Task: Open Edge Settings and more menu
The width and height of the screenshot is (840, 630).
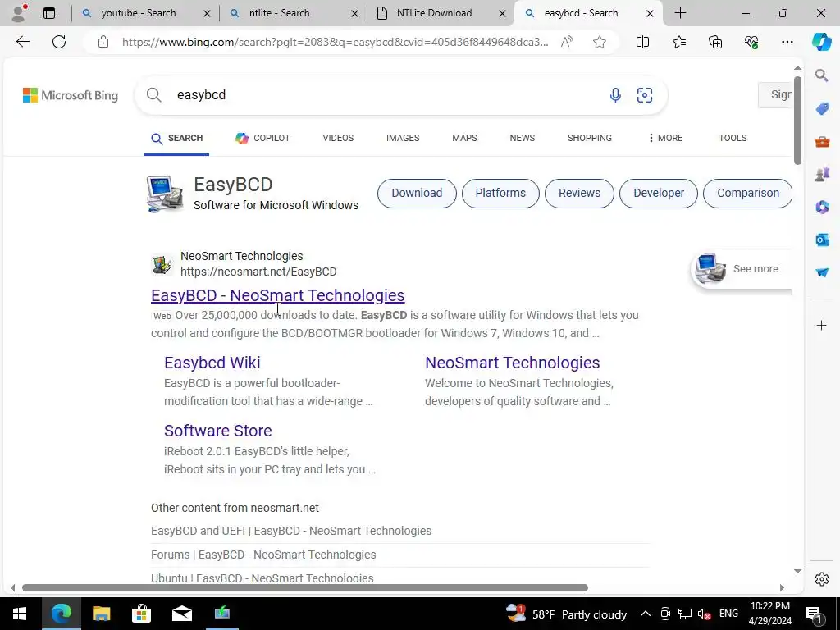Action: [787, 42]
